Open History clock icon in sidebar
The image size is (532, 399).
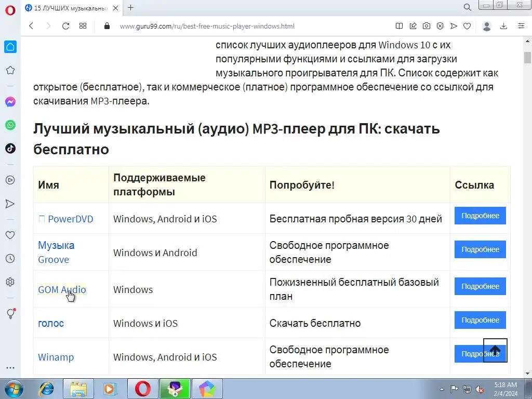(10, 259)
